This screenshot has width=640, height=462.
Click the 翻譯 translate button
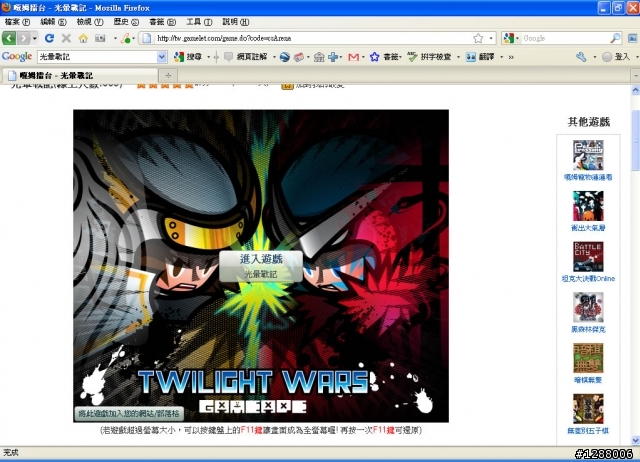pyautogui.click(x=480, y=57)
